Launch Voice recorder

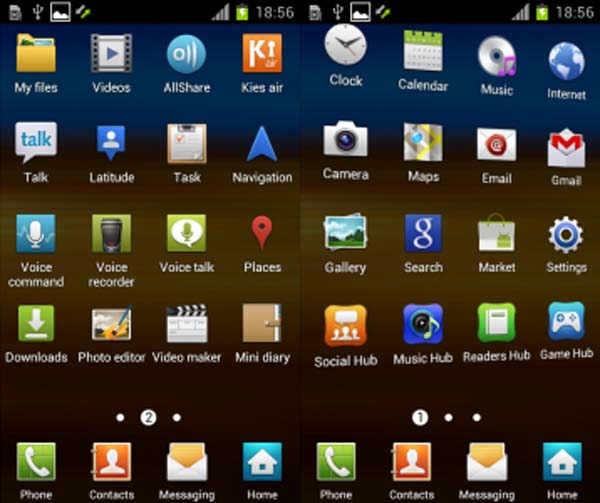(111, 233)
